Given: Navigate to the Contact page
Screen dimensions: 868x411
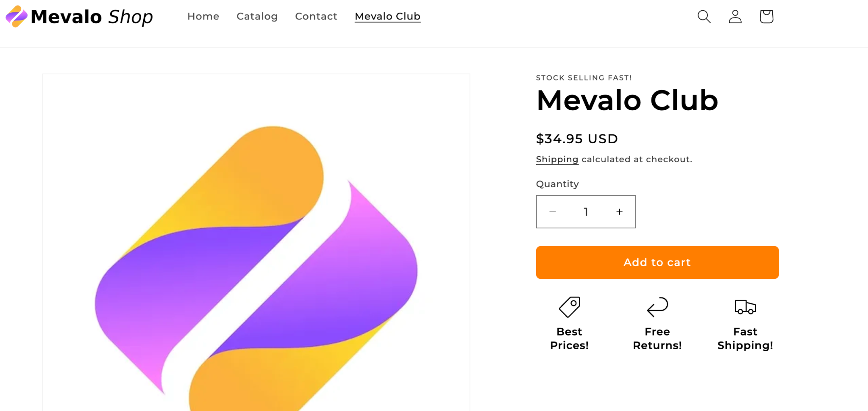Looking at the screenshot, I should [316, 17].
